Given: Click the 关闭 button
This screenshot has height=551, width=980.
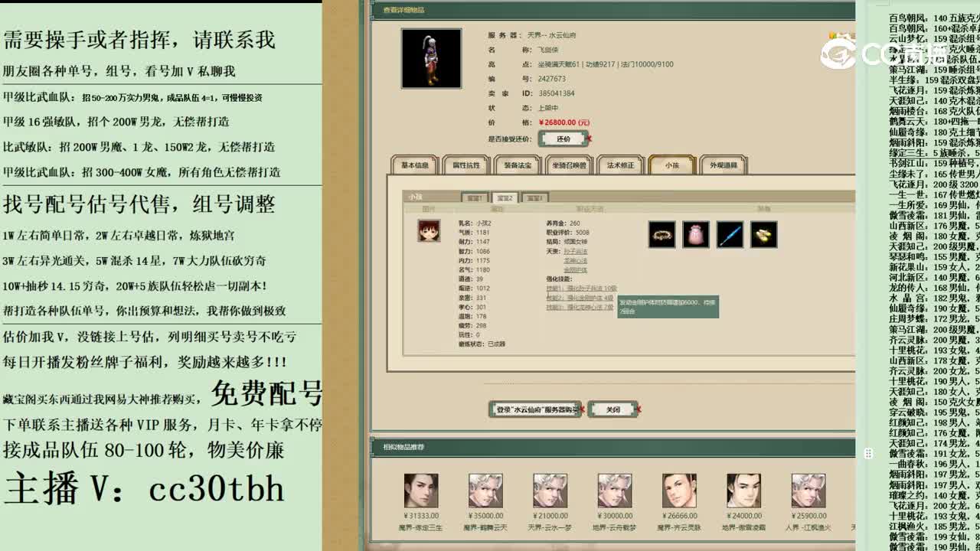Looking at the screenshot, I should point(612,409).
